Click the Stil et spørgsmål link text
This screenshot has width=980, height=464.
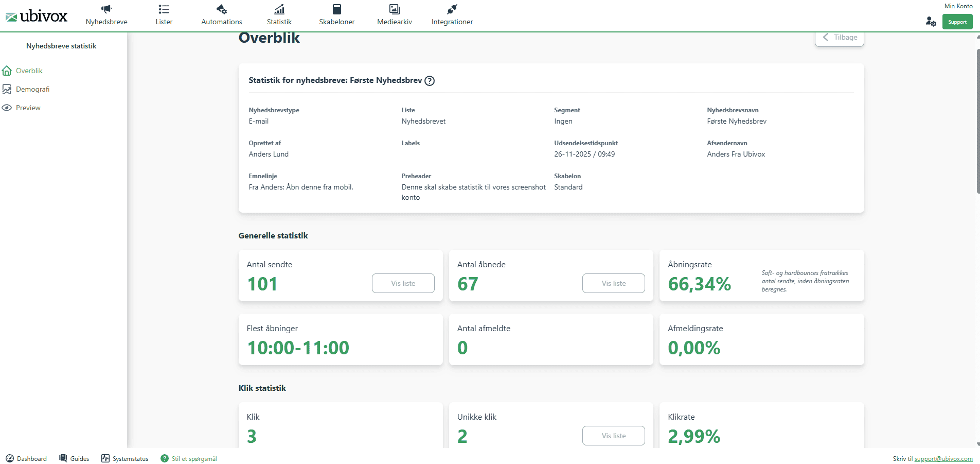(194, 459)
